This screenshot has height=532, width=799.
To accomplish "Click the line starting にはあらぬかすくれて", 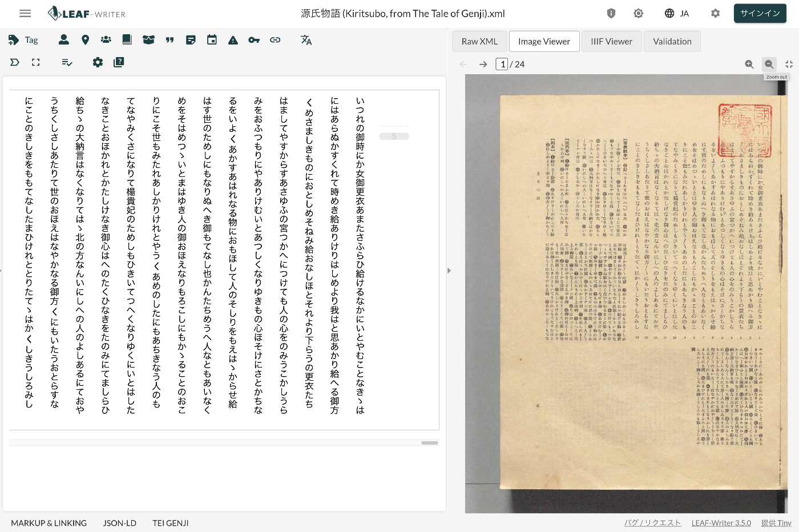I will [x=335, y=255].
